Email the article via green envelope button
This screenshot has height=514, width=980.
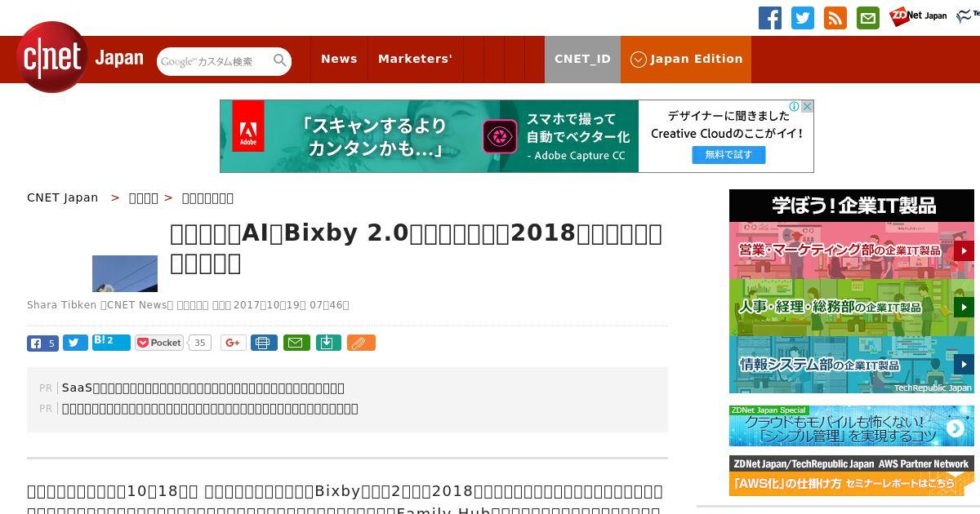click(x=296, y=343)
